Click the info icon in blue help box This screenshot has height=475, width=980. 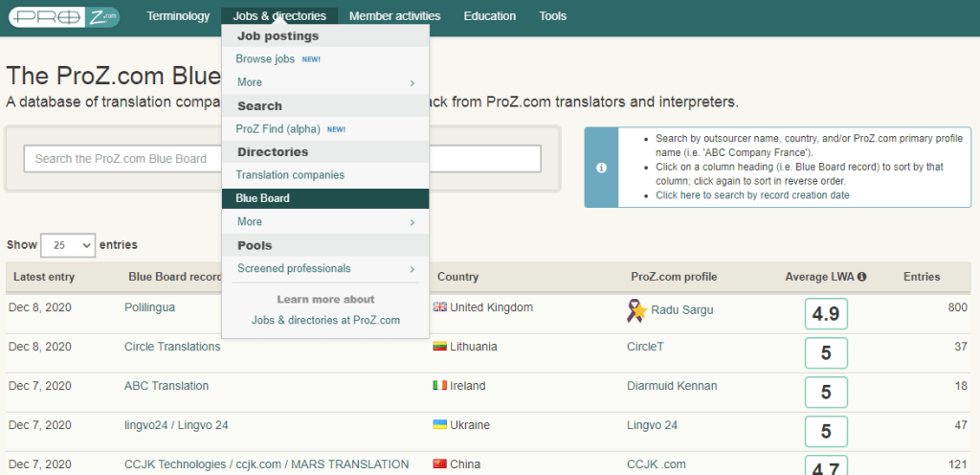pos(601,168)
